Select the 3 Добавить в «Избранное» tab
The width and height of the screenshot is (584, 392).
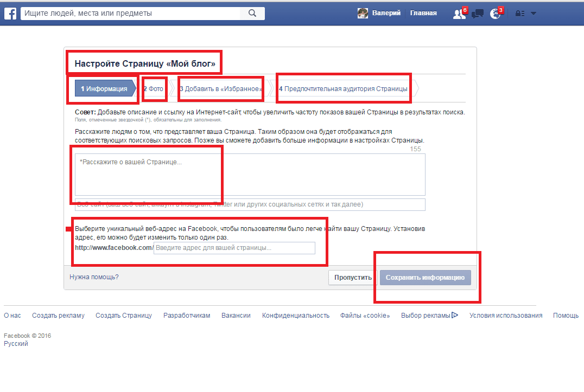pyautogui.click(x=221, y=89)
